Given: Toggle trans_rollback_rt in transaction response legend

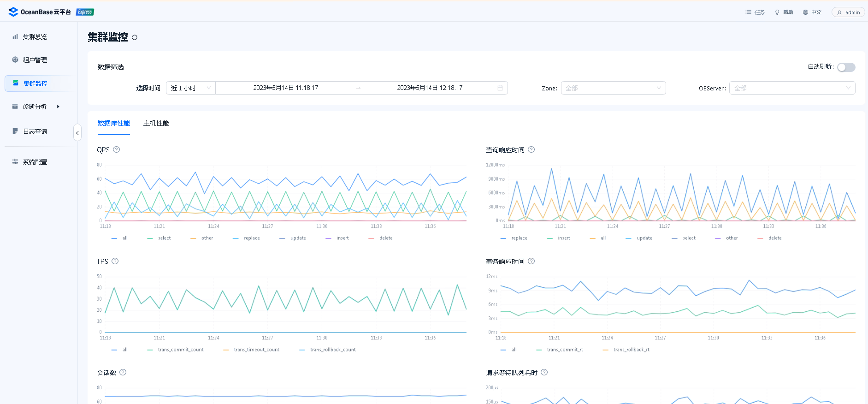Looking at the screenshot, I should pos(626,350).
